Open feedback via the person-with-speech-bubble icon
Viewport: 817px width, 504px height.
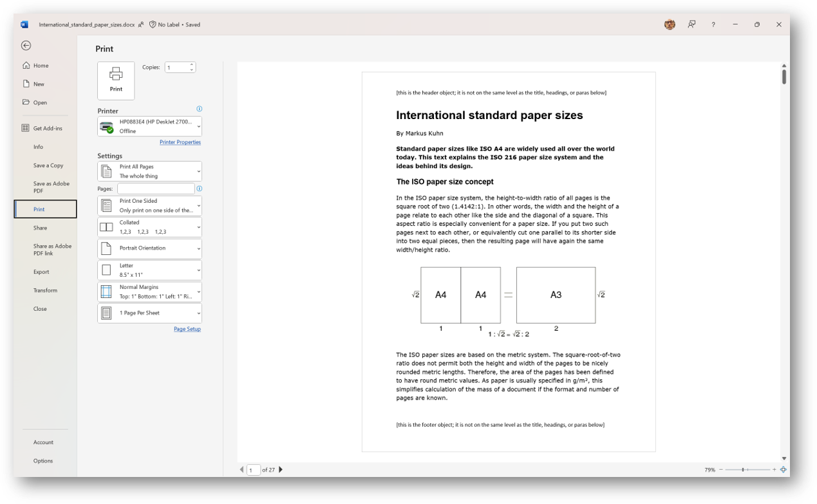691,24
